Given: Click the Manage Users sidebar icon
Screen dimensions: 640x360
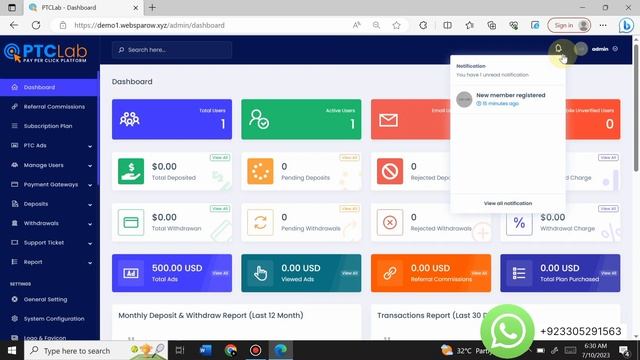Looking at the screenshot, I should pos(15,165).
